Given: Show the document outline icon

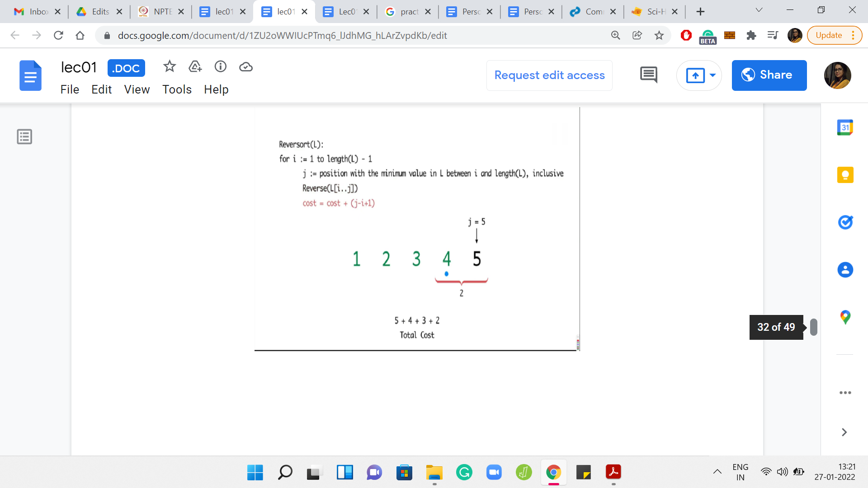Looking at the screenshot, I should tap(24, 136).
